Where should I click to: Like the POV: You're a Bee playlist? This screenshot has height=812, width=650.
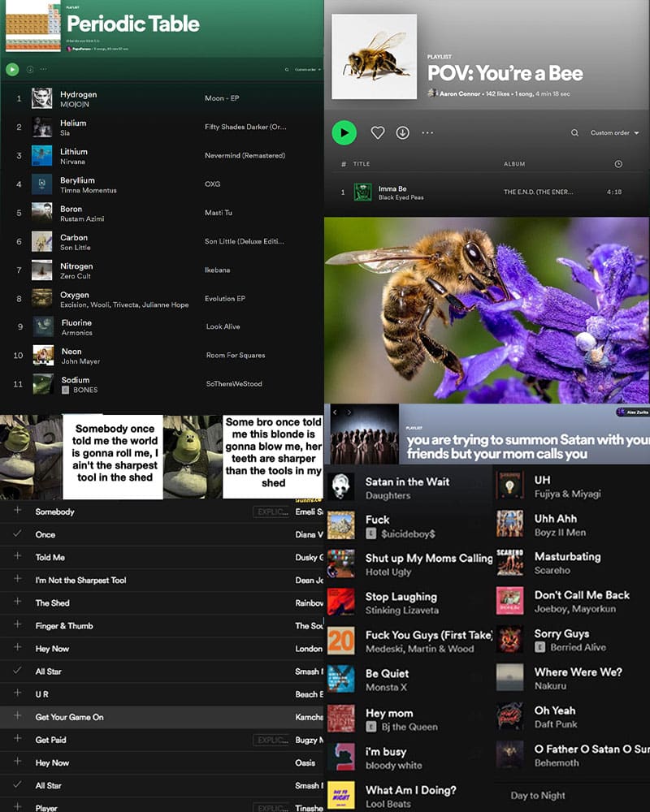point(378,132)
